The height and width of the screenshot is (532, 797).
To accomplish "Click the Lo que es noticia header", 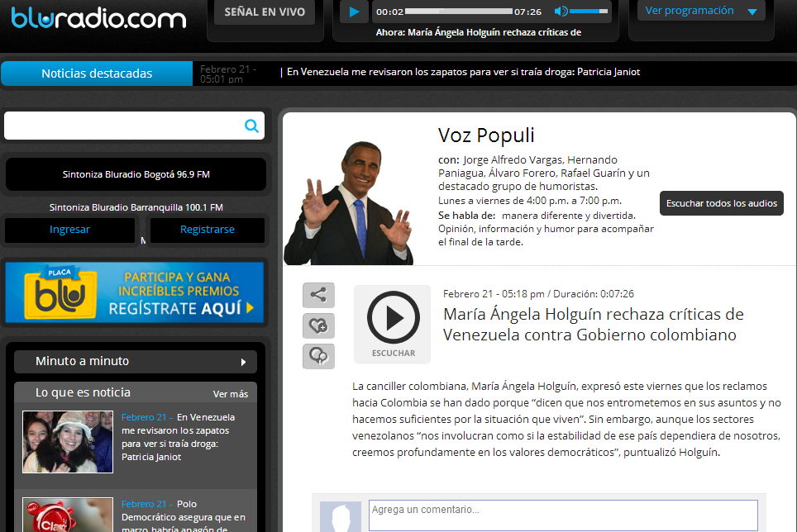I will [83, 392].
